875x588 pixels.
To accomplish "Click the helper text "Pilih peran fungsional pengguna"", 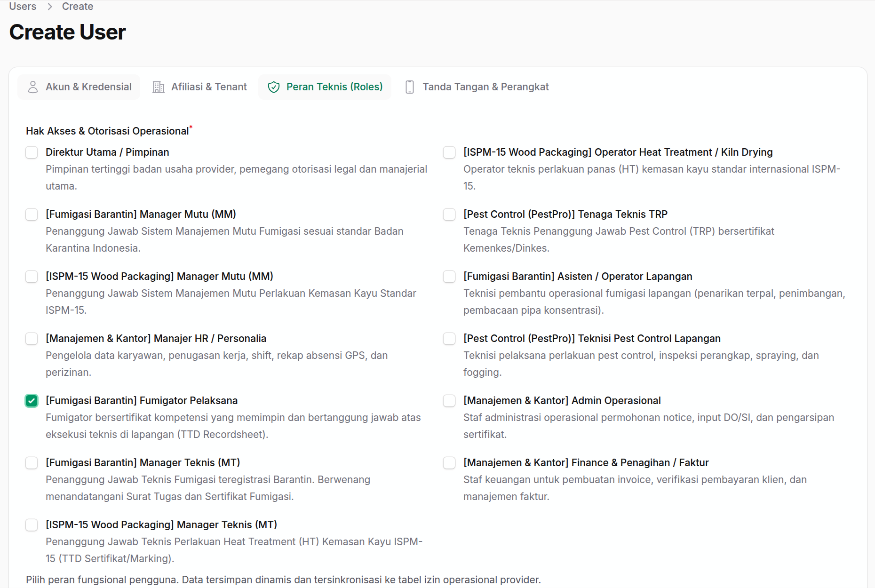I will (x=102, y=580).
